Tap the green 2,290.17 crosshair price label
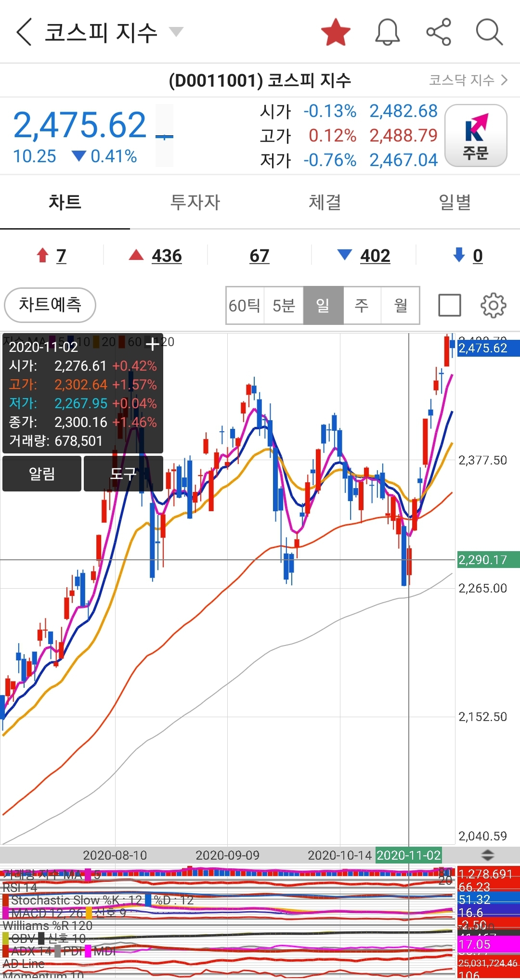Screen dimensions: 520x980 coord(488,560)
